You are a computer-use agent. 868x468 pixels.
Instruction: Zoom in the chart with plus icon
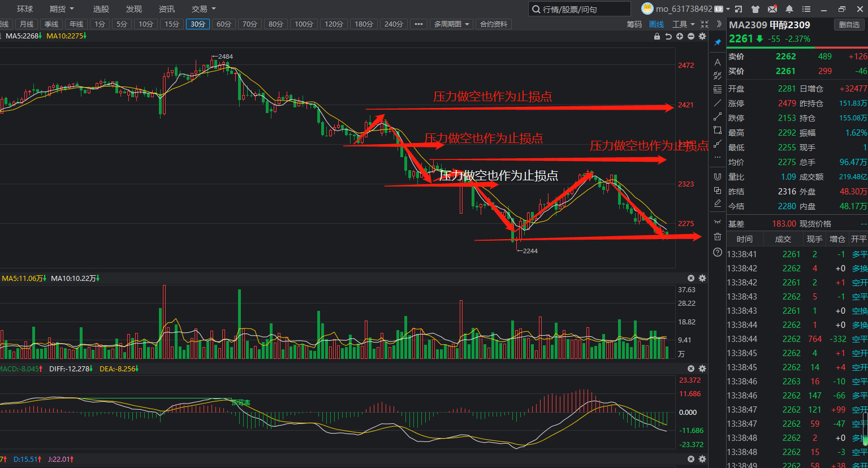[680, 36]
